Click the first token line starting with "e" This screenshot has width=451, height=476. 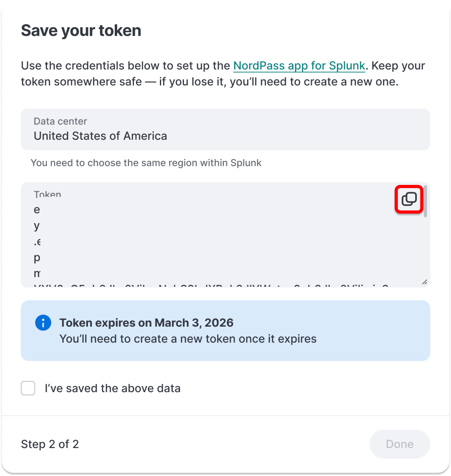click(x=37, y=210)
